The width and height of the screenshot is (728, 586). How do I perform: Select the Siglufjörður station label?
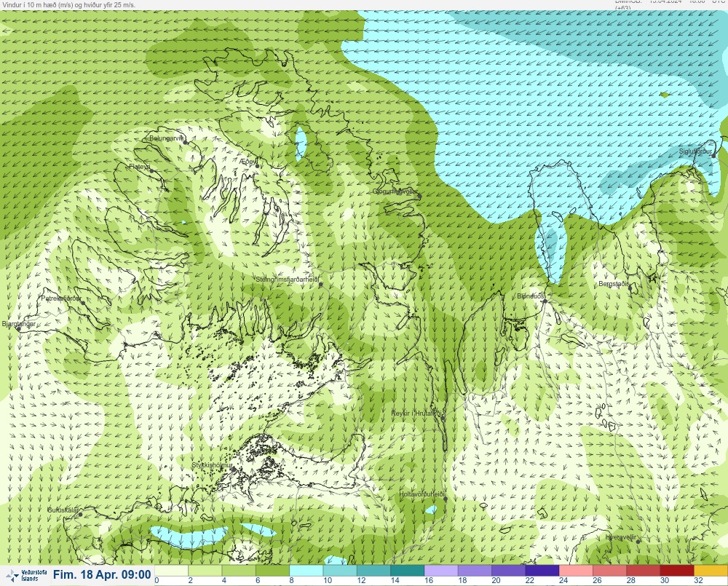point(695,151)
